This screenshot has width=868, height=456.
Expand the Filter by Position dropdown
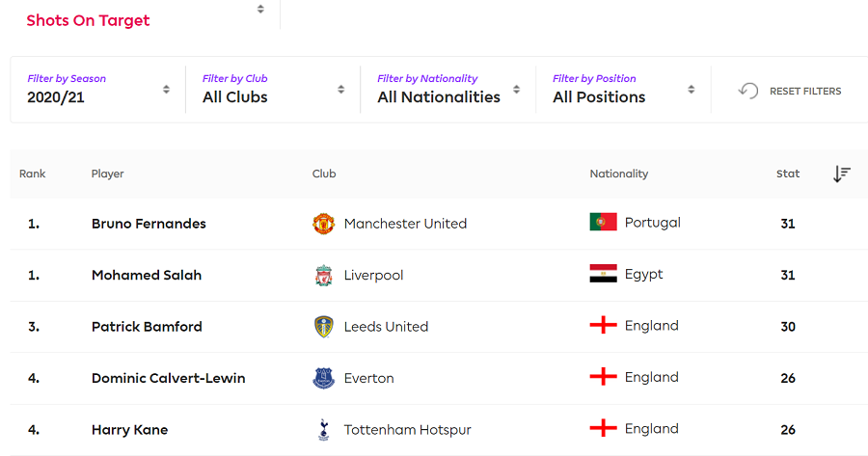click(x=623, y=89)
